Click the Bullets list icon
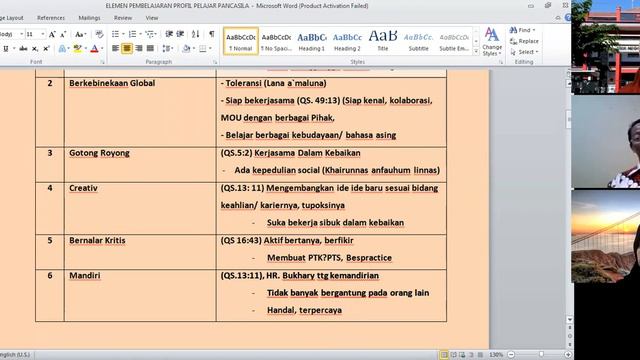Image resolution: width=640 pixels, height=360 pixels. tap(115, 34)
